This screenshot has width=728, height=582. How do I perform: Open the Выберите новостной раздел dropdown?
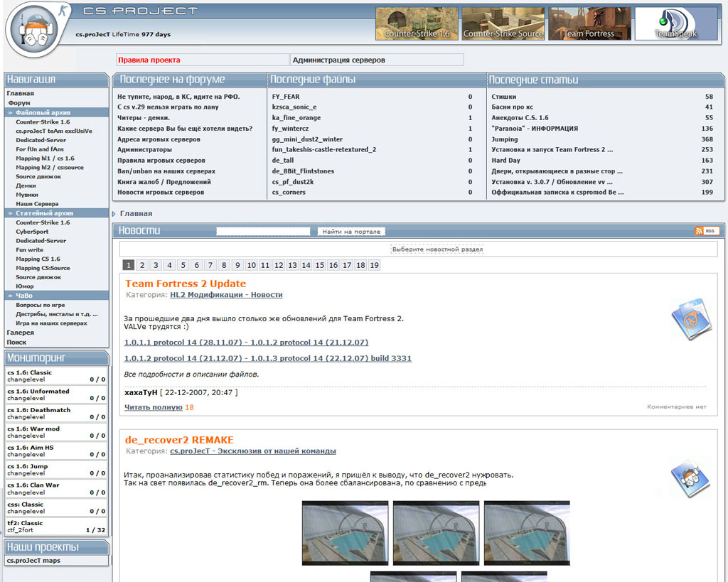437,249
